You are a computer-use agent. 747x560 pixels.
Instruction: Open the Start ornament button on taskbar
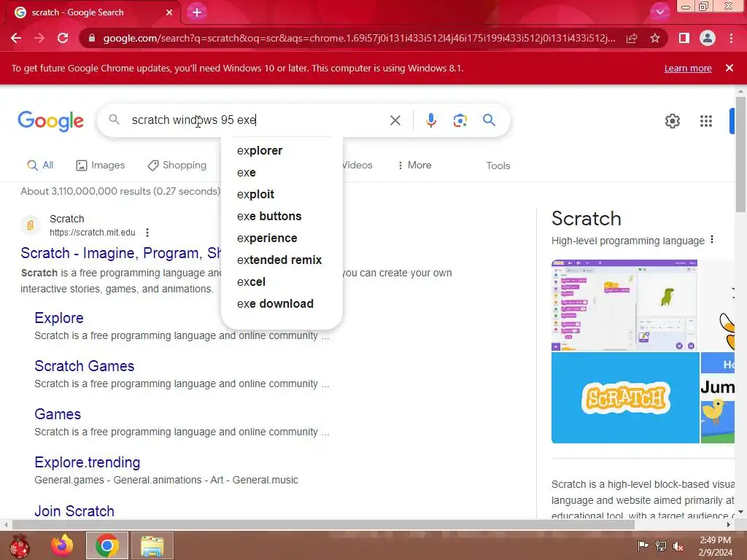click(20, 545)
